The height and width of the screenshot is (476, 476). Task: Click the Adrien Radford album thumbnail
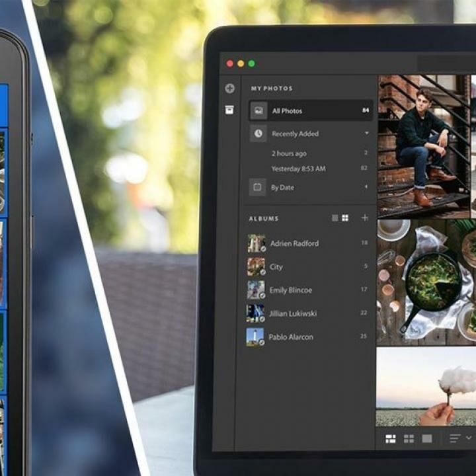[x=257, y=243]
